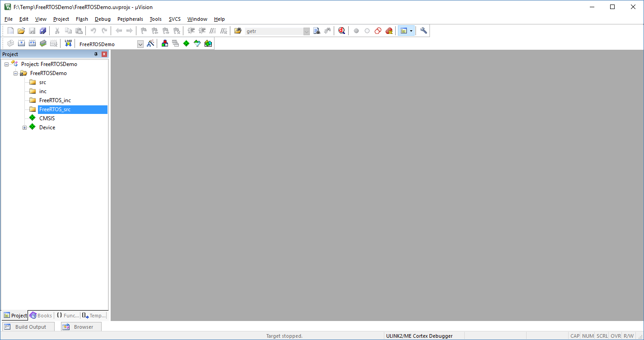Click 'ULINK2/ME Cortex Debugger' status text
The height and width of the screenshot is (340, 644).
click(x=419, y=336)
